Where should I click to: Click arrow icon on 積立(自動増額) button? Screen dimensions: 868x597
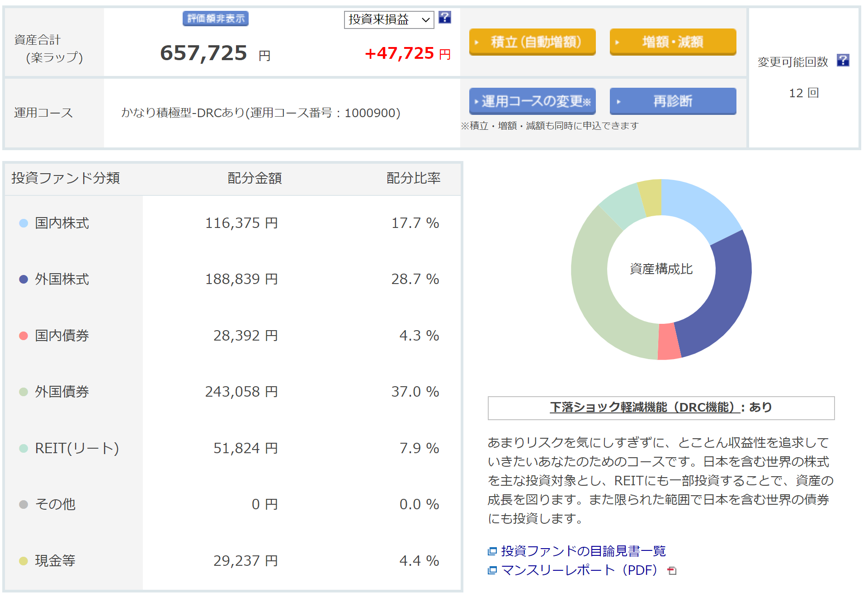(x=476, y=43)
